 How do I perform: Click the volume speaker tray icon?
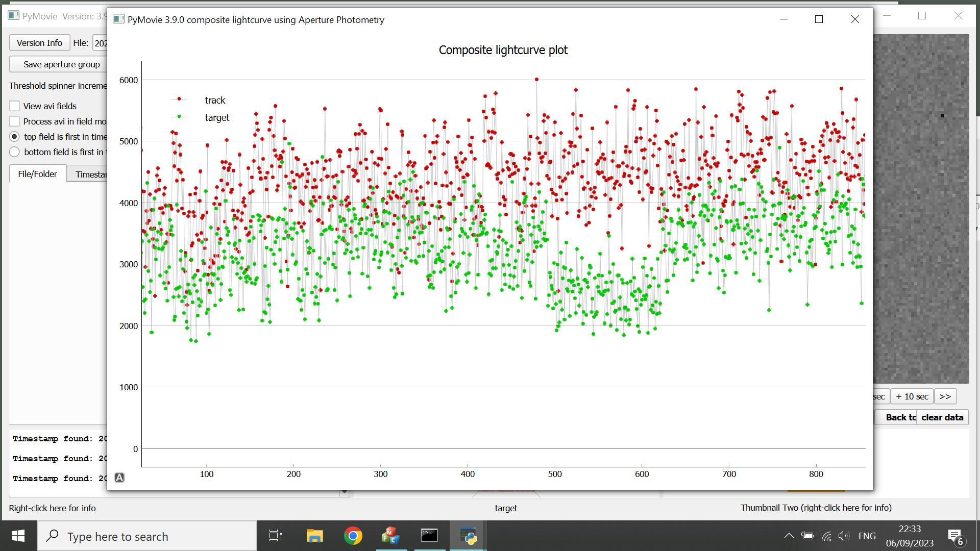pos(843,536)
